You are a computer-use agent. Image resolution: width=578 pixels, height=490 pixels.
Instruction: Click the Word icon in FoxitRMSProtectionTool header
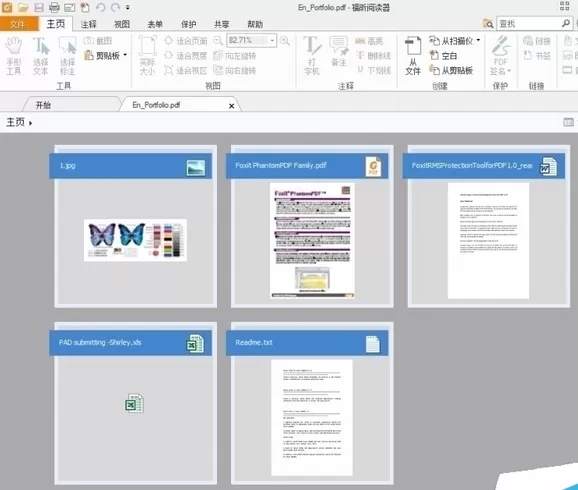[548, 167]
